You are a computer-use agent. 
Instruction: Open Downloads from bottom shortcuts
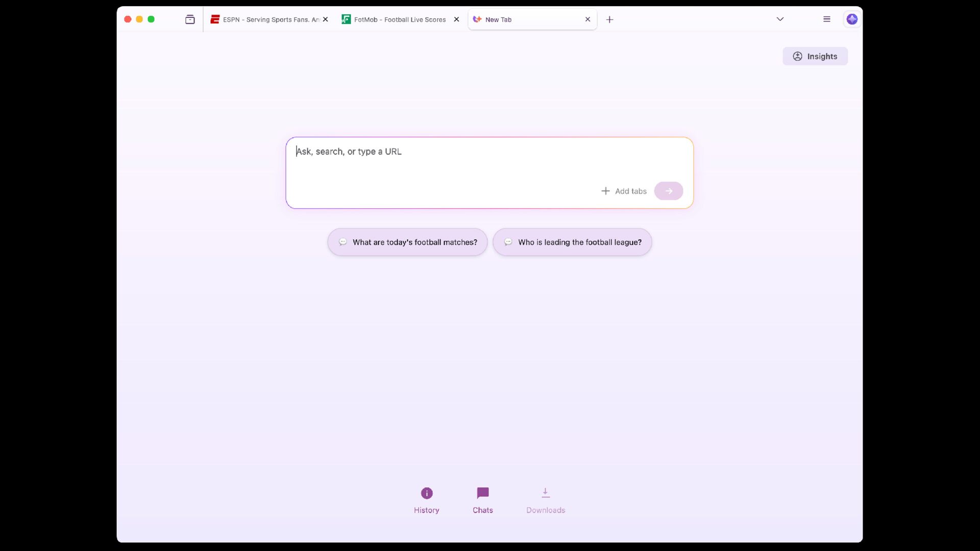pos(546,500)
